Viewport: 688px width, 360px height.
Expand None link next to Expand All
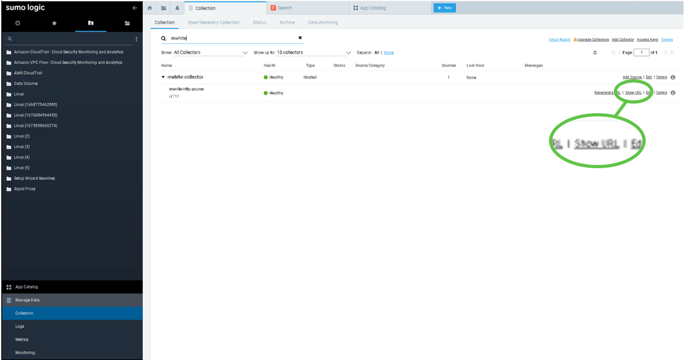(x=389, y=53)
